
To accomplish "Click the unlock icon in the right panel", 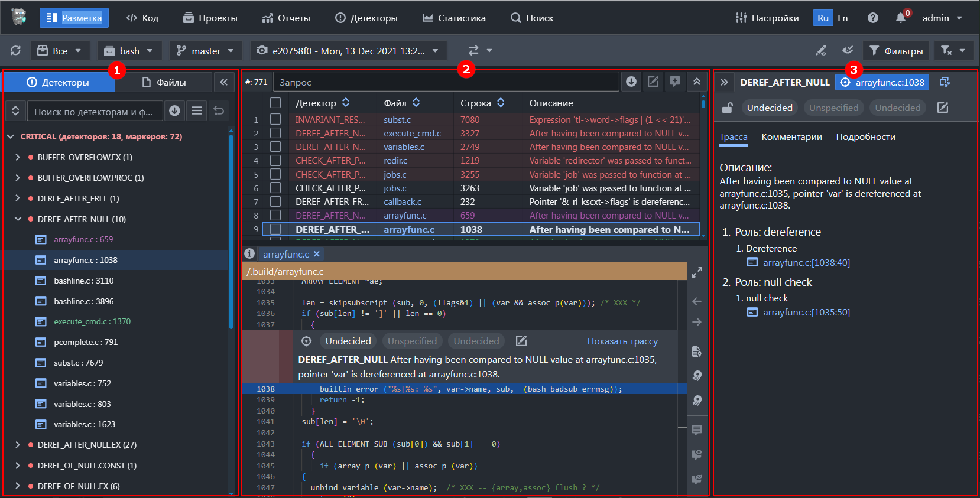I will 728,108.
